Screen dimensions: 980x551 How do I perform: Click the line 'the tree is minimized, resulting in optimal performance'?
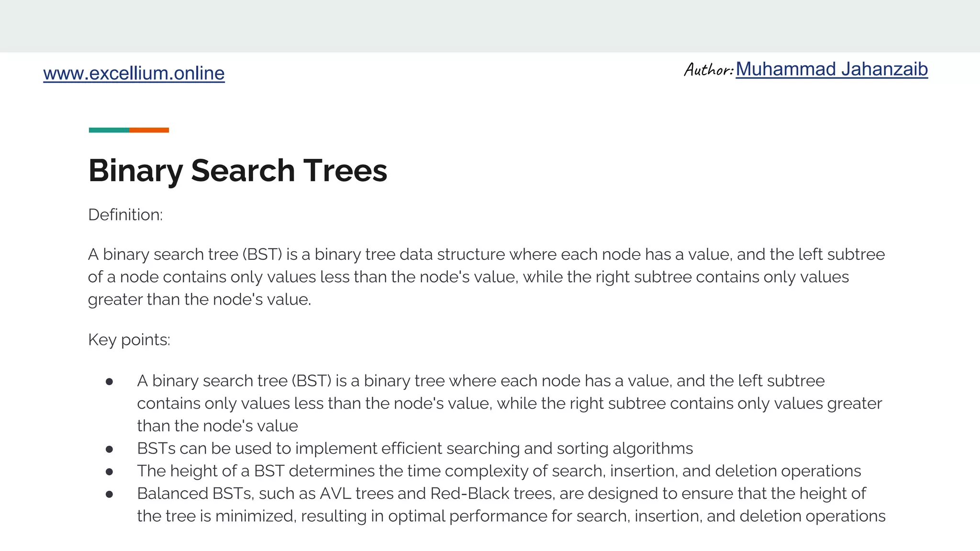point(511,516)
